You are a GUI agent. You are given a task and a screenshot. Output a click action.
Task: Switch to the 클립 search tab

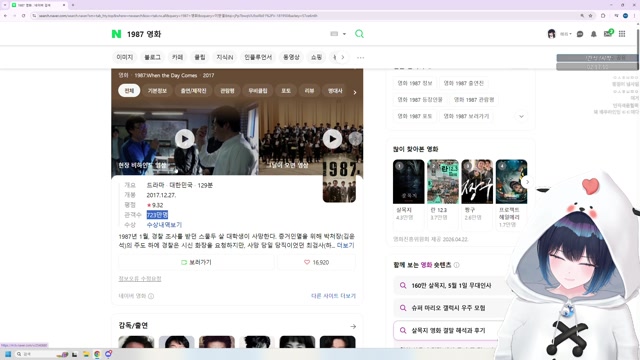click(200, 57)
